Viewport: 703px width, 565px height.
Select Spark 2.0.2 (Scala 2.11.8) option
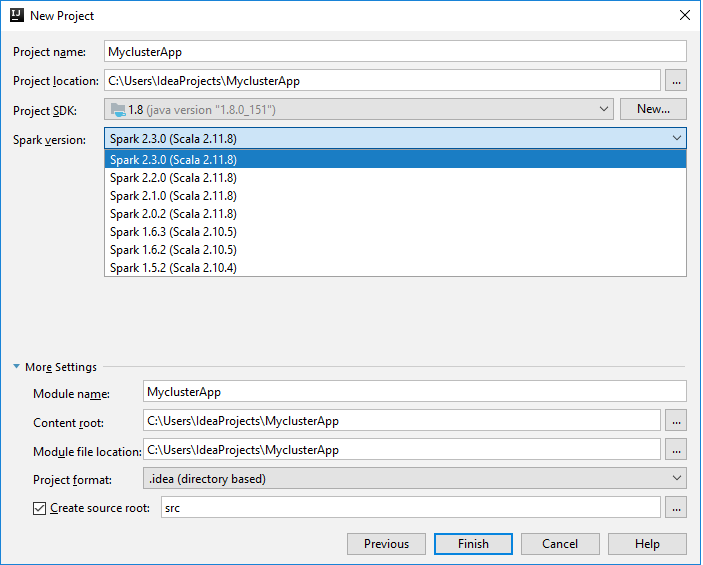point(395,213)
